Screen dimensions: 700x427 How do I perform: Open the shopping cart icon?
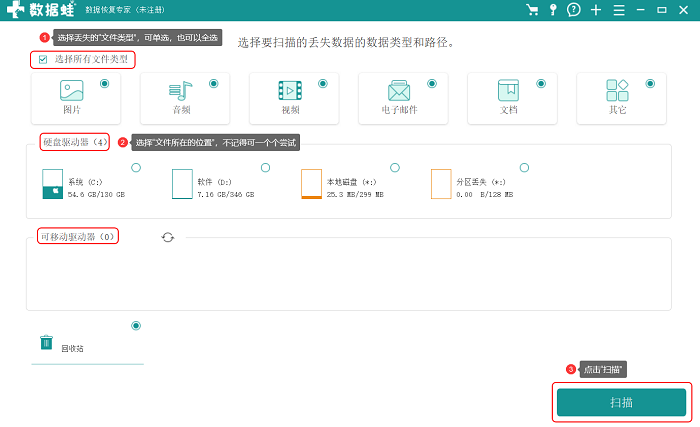click(532, 10)
